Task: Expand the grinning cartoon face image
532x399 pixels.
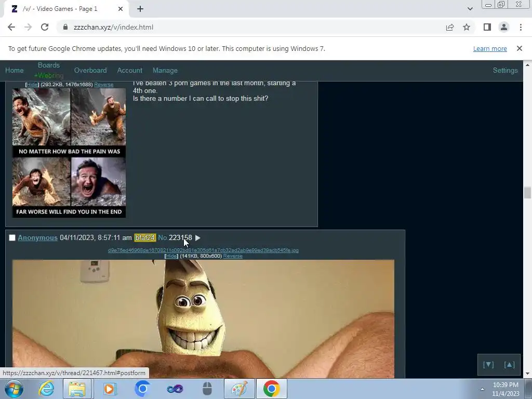Action: (203, 319)
